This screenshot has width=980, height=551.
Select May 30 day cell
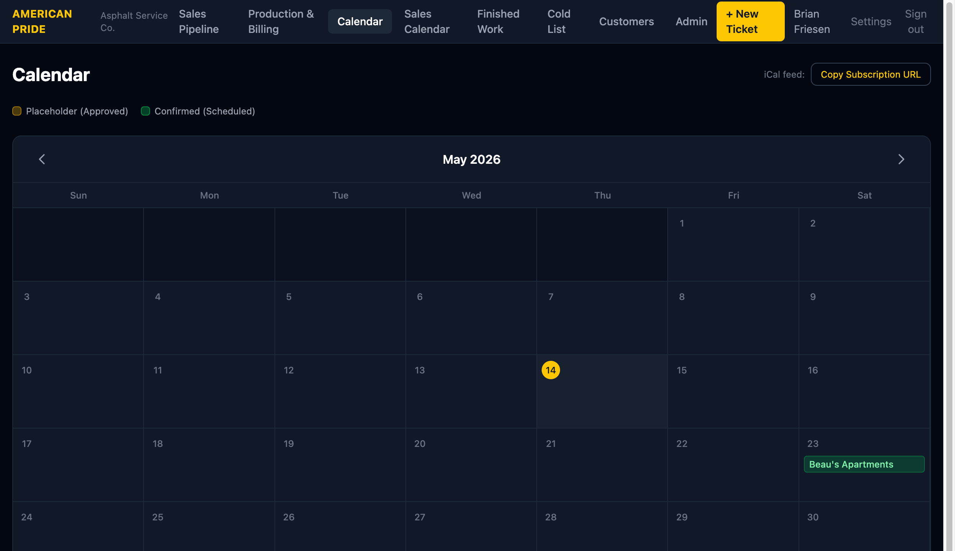(x=864, y=527)
